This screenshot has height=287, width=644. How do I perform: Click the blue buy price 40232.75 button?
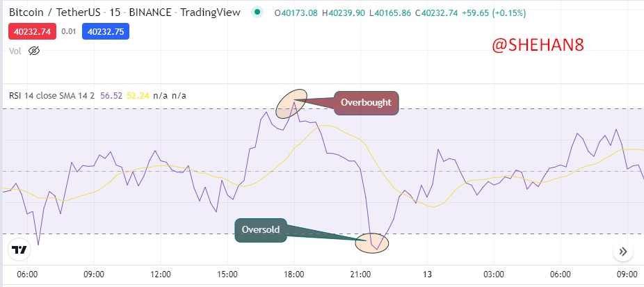106,31
